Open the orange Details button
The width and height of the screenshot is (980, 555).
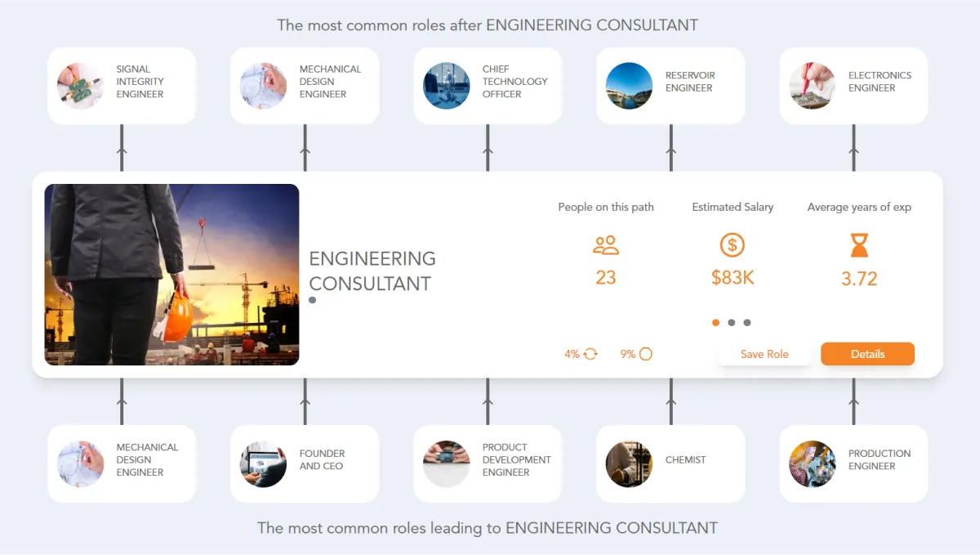(x=867, y=354)
